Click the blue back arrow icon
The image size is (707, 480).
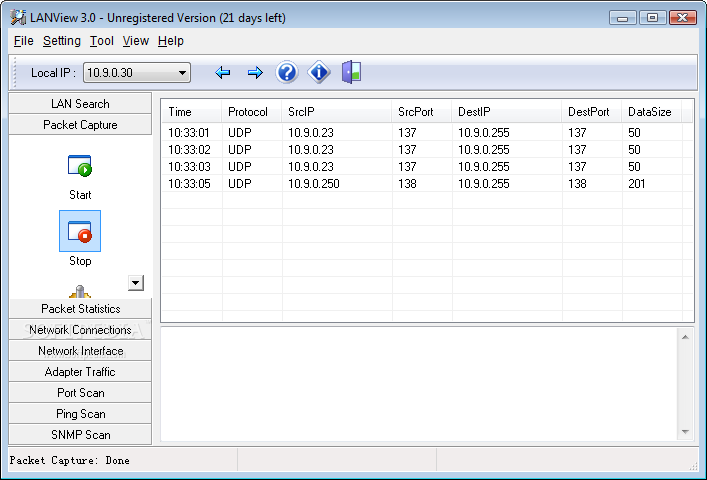click(x=223, y=73)
